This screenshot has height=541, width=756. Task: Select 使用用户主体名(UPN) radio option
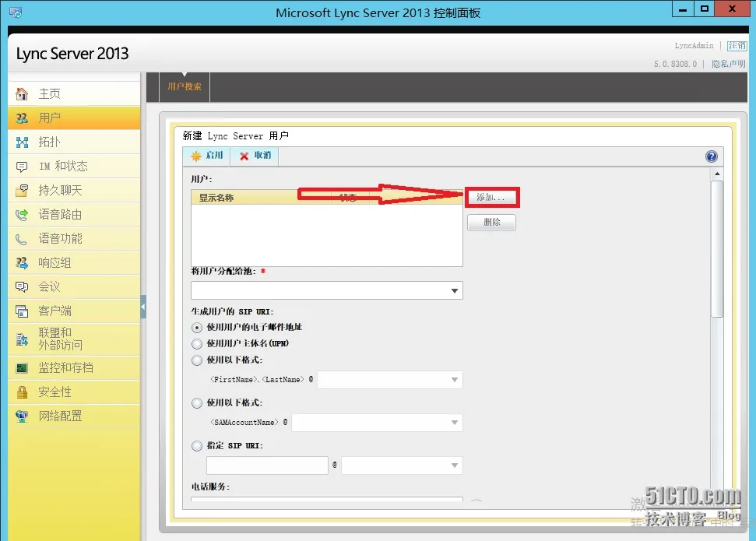197,344
